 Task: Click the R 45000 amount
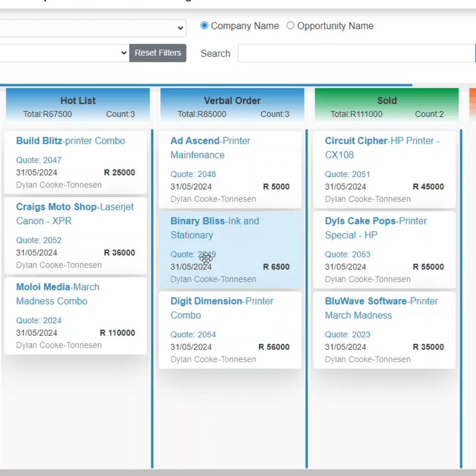(428, 187)
